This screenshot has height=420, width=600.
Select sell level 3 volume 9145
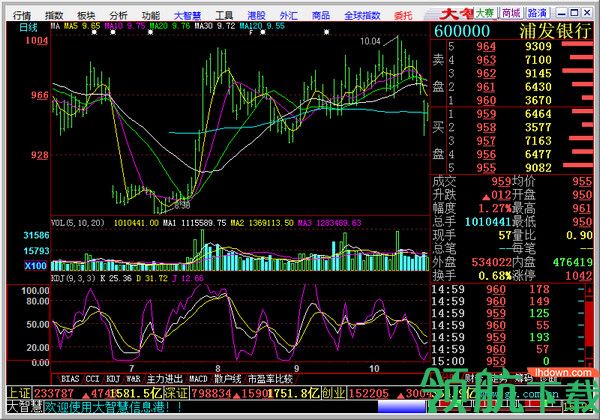(538, 73)
